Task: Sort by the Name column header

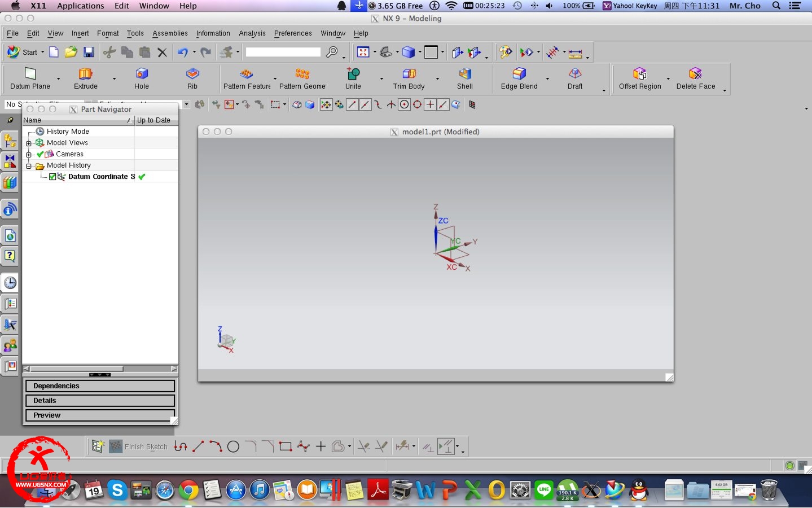Action: click(78, 120)
